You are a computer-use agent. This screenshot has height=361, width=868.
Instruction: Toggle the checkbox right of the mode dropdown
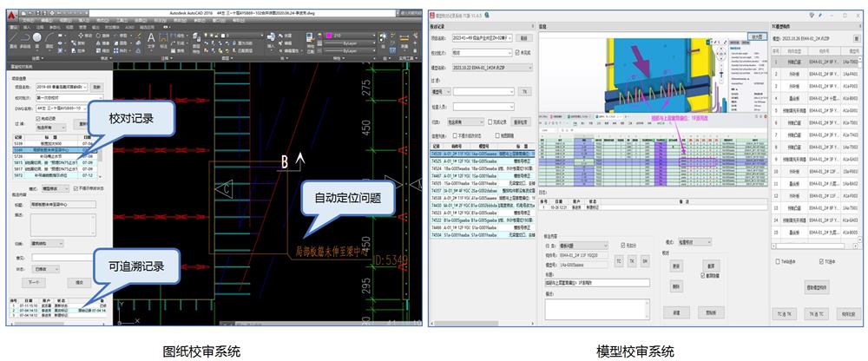click(75, 187)
